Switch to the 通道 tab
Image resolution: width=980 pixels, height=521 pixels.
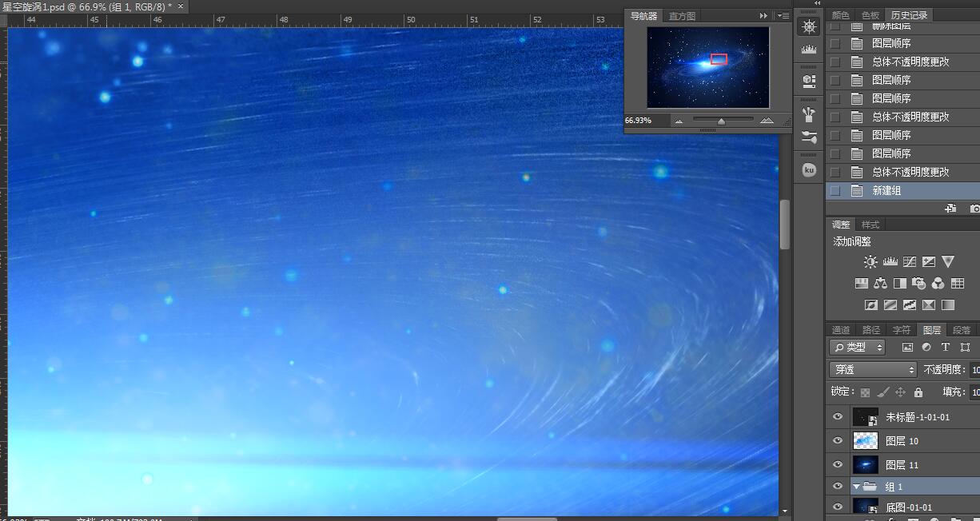[x=841, y=329]
